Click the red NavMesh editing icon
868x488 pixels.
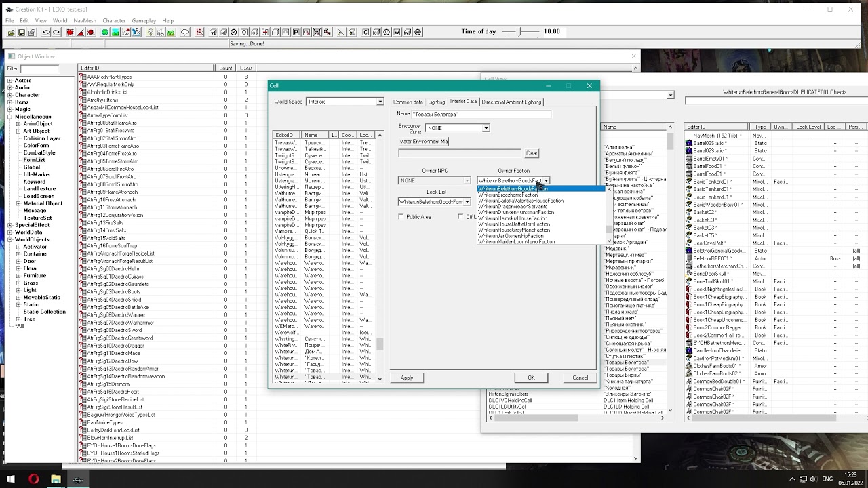pos(200,32)
